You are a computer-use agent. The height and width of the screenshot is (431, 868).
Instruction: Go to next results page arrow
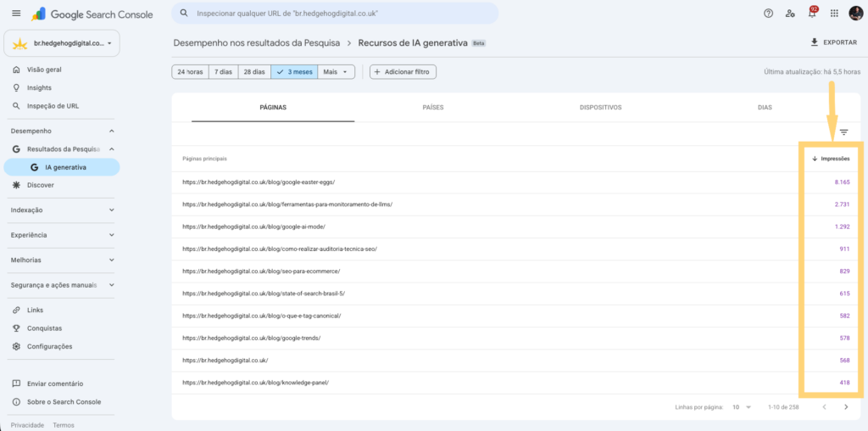coord(846,407)
